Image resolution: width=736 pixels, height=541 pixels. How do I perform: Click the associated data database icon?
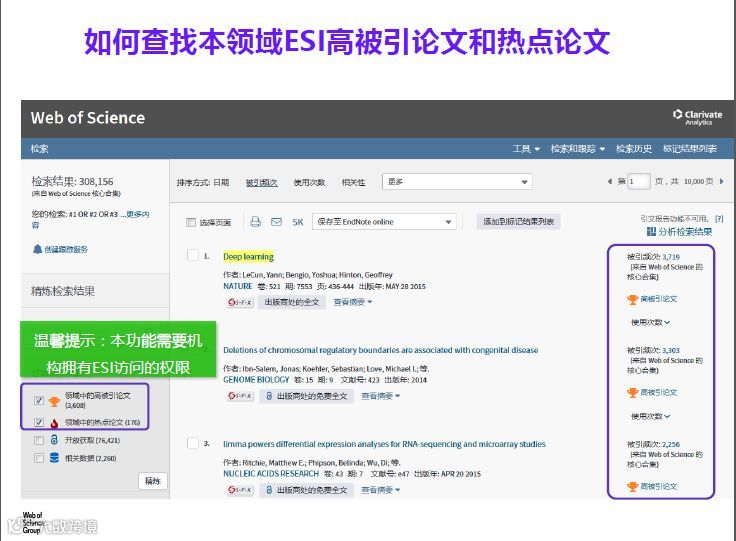(x=54, y=458)
